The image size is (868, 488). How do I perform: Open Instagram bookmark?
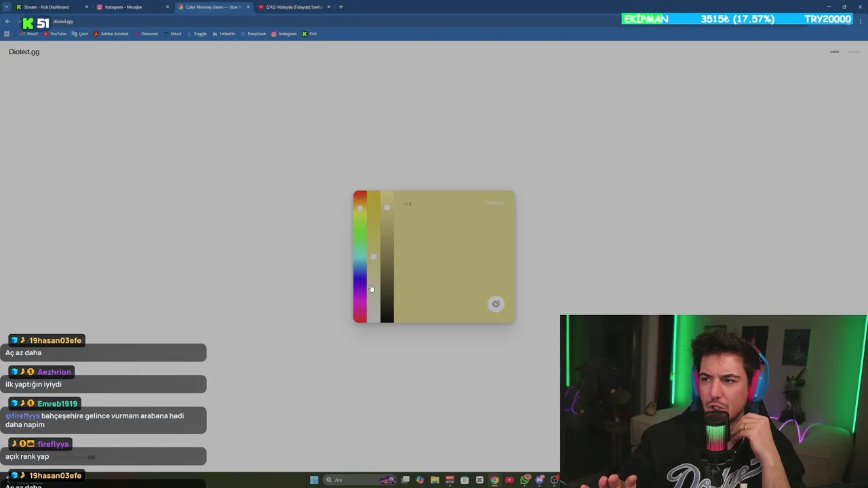point(284,33)
